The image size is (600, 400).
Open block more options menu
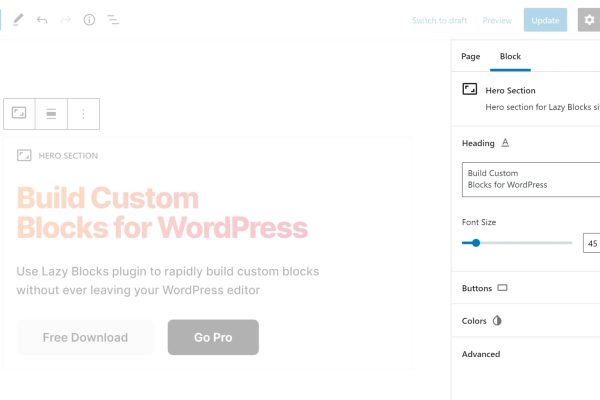pyautogui.click(x=83, y=114)
